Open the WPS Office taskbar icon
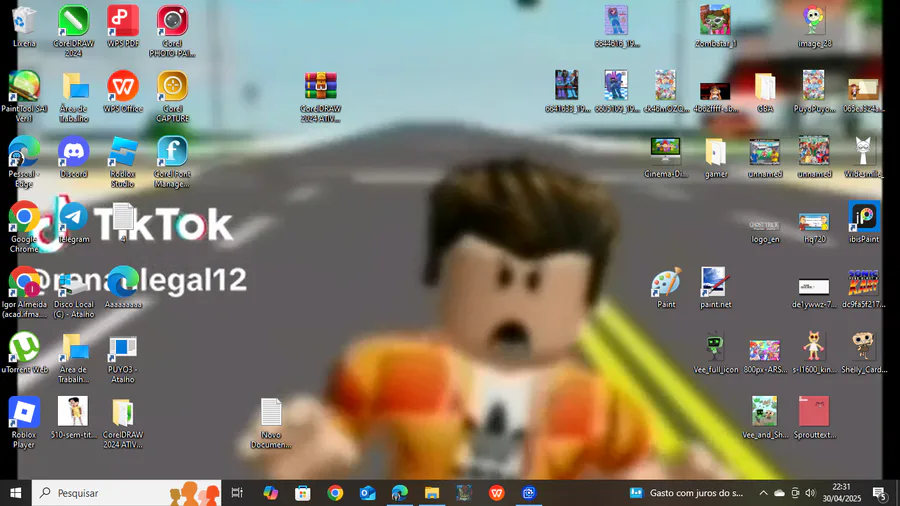 tap(496, 493)
